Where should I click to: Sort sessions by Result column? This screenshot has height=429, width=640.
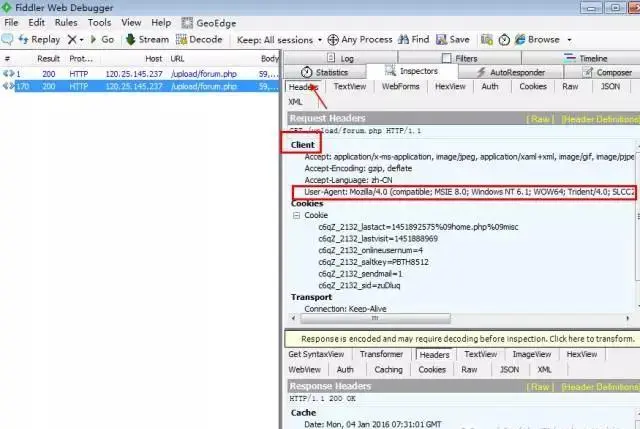tap(48, 59)
